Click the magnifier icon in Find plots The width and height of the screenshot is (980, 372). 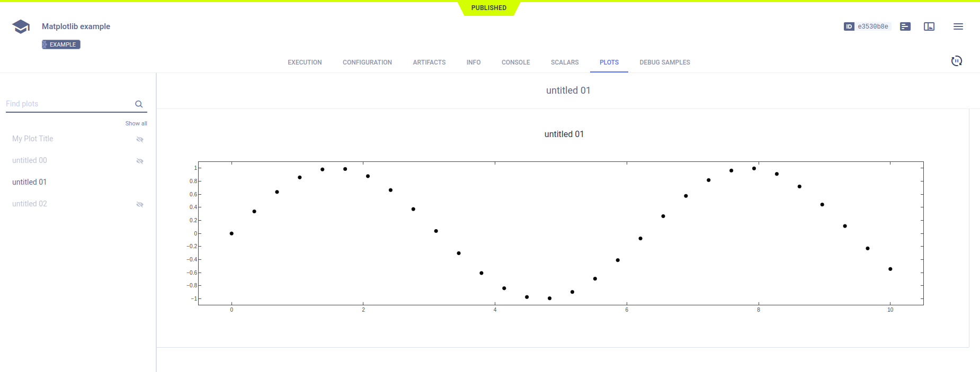(139, 104)
